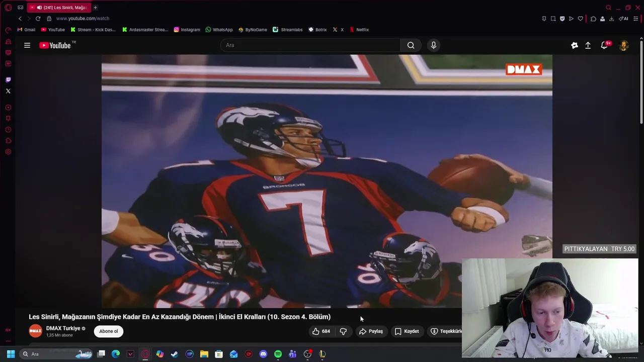Open the Gmail bookmark
Screen dimensions: 644x362
point(26,30)
